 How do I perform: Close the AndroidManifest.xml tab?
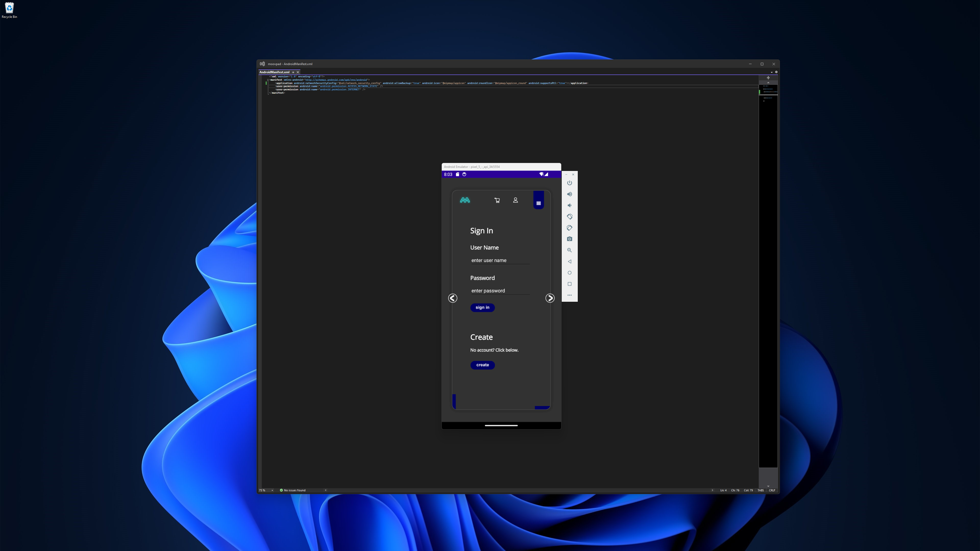[x=298, y=72]
